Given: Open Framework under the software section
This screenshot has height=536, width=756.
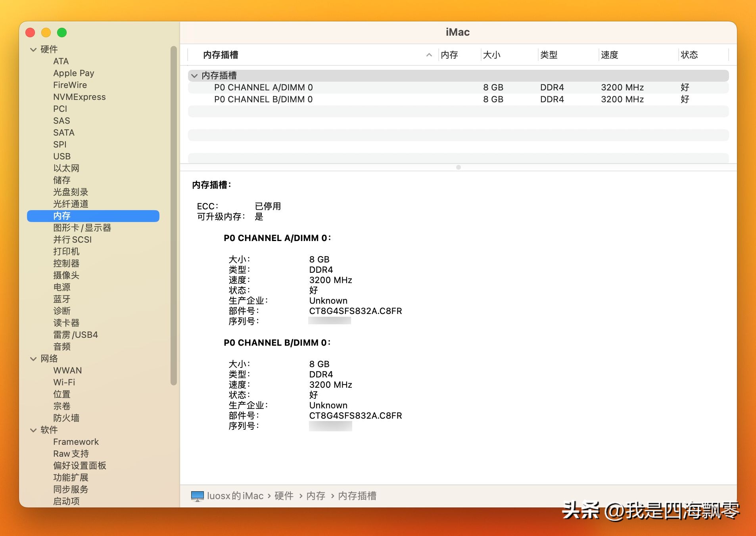Looking at the screenshot, I should pyautogui.click(x=76, y=442).
